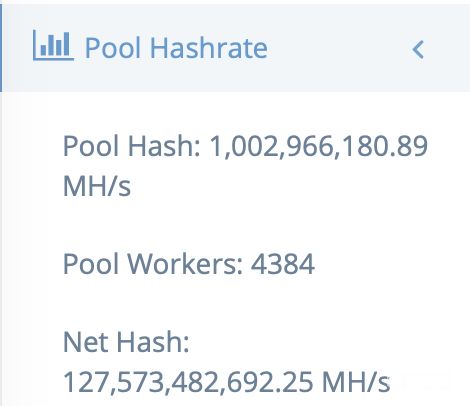The width and height of the screenshot is (470, 406).
Task: Select the Pool Hash value 1,002,966,180.89
Action: click(x=318, y=146)
